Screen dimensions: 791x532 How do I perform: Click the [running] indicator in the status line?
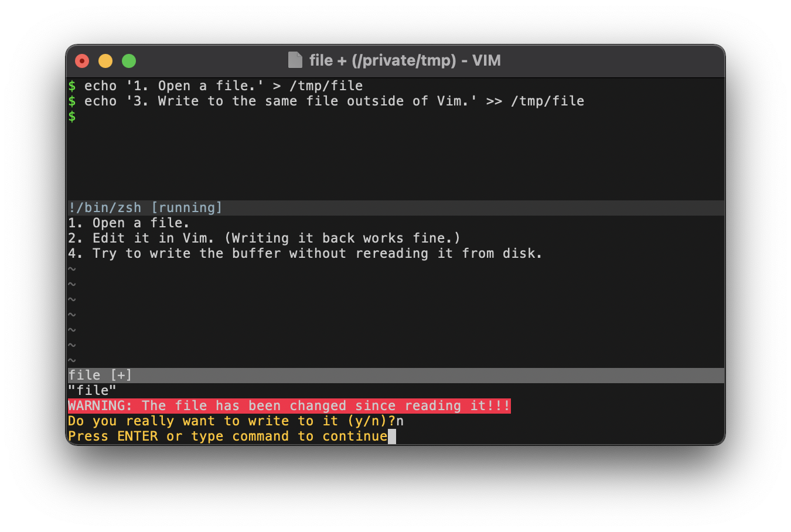click(x=187, y=207)
